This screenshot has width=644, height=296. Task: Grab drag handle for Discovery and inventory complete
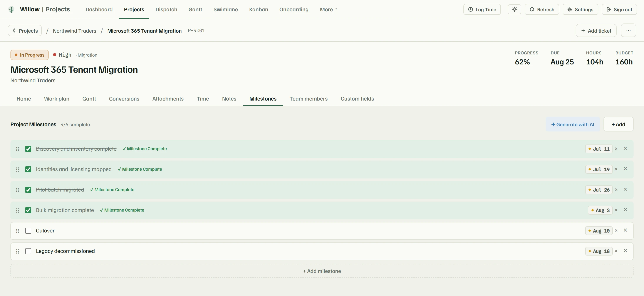(17, 149)
